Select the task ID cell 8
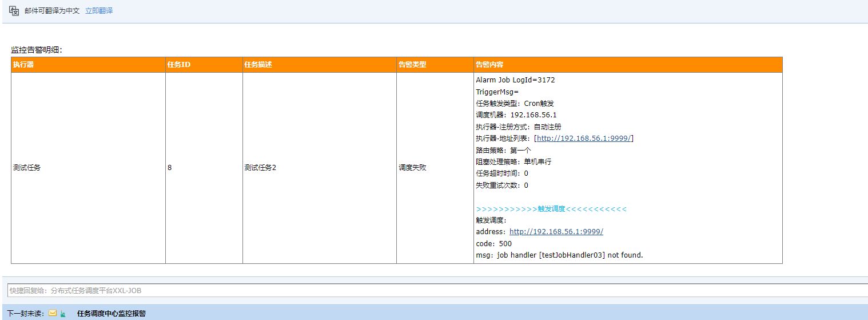The width and height of the screenshot is (868, 320). point(204,168)
